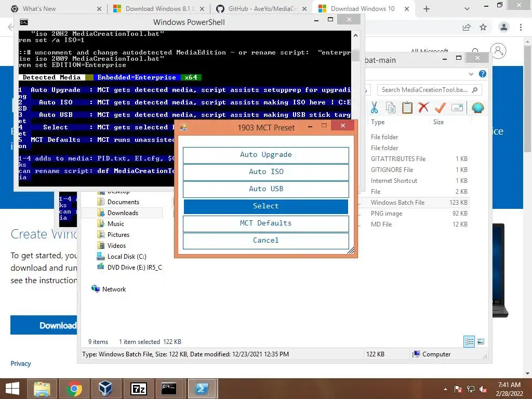Open a new browser tab
Viewport: 532px width, 399px height.
tap(427, 9)
